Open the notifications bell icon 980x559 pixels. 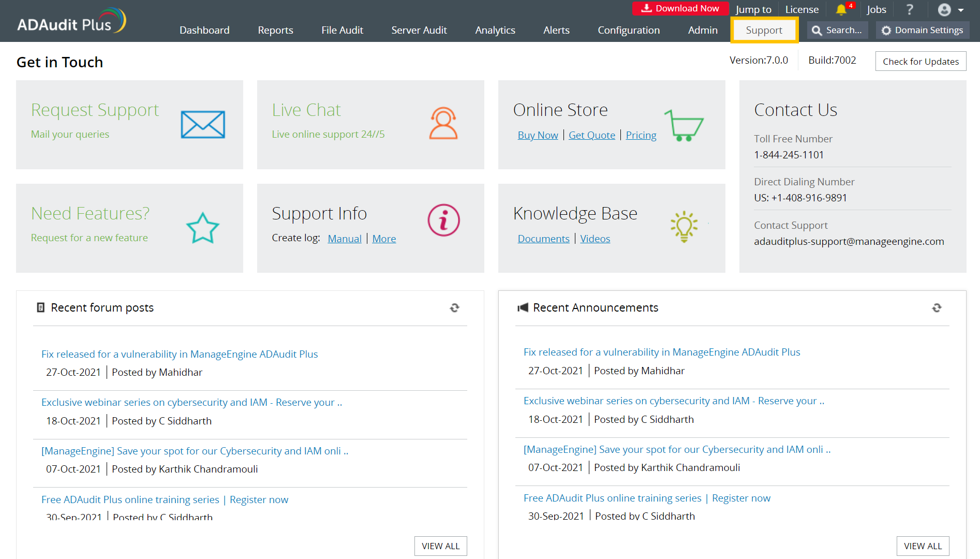(841, 9)
